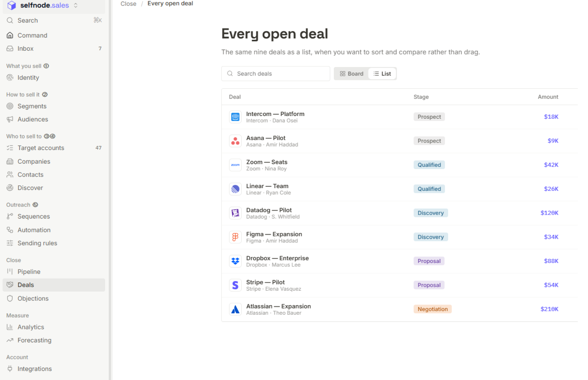The image size is (588, 380).
Task: Click the Contacts people icon
Action: tap(10, 175)
